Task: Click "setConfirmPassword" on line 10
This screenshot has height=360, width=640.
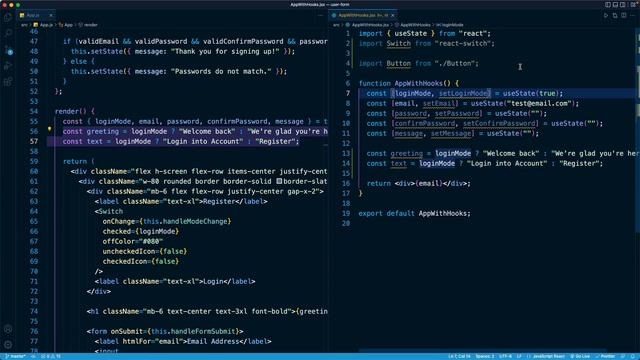Action: coord(499,123)
